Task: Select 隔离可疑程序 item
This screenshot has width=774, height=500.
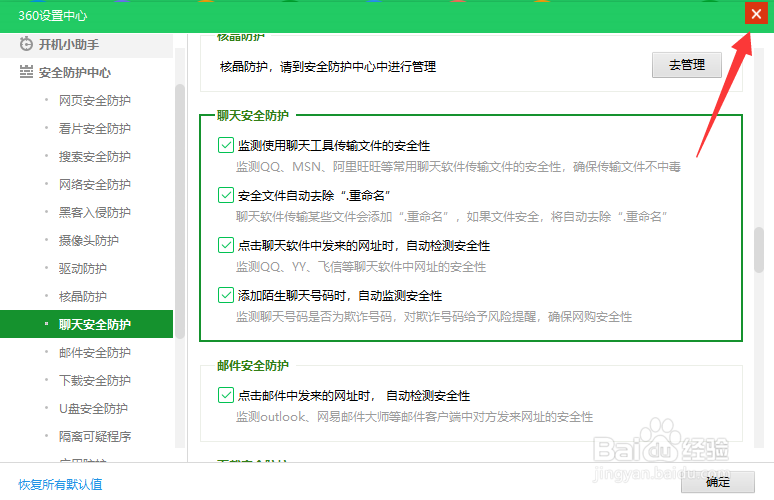Action: (95, 437)
